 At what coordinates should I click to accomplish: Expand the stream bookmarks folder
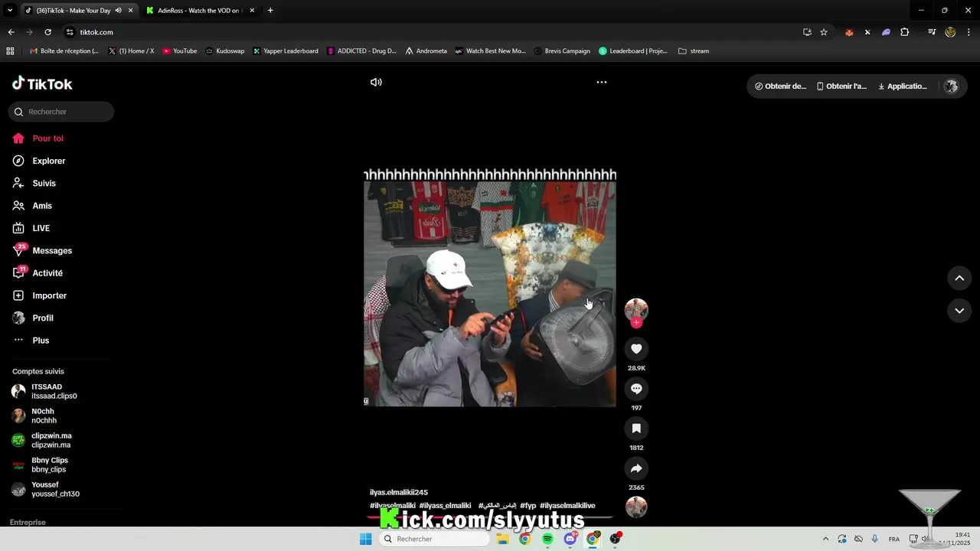click(694, 51)
